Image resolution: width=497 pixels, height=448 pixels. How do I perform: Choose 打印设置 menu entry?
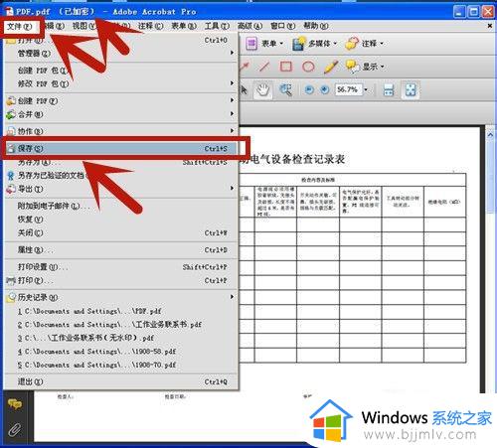point(120,267)
